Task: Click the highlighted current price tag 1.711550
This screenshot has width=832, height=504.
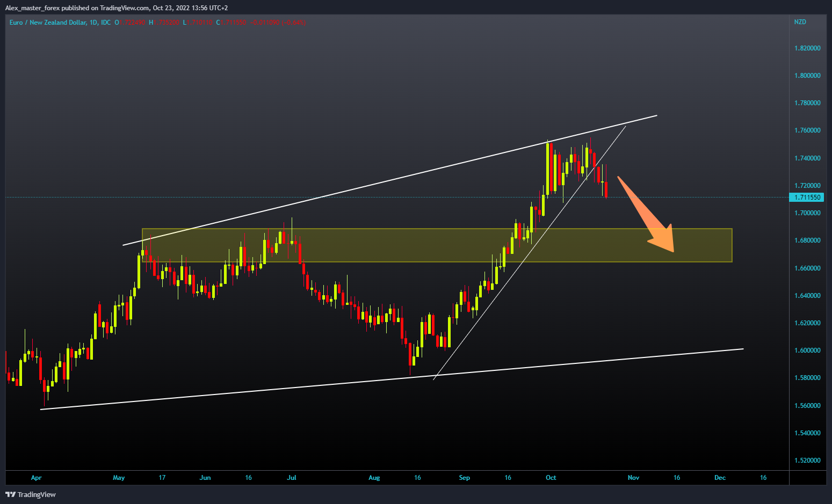Action: (x=807, y=198)
